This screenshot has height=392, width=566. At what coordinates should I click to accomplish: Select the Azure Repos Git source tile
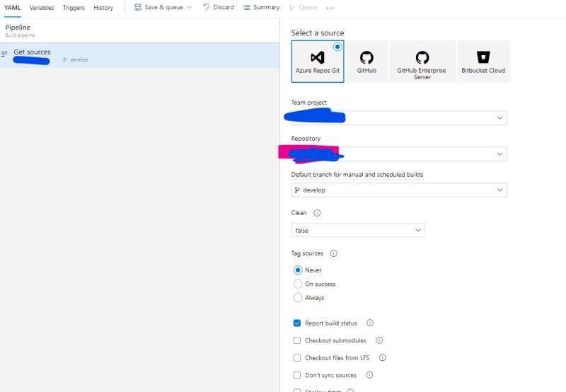[x=317, y=62]
